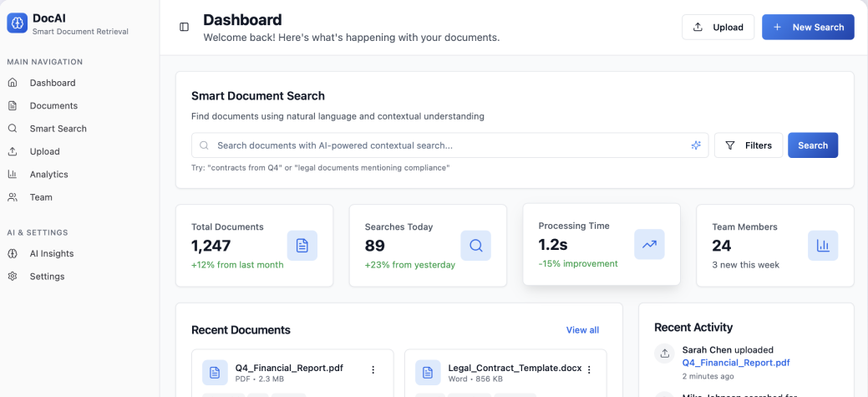Open options menu for Q4_Financial_Report.pdf
The width and height of the screenshot is (868, 397).
373,369
